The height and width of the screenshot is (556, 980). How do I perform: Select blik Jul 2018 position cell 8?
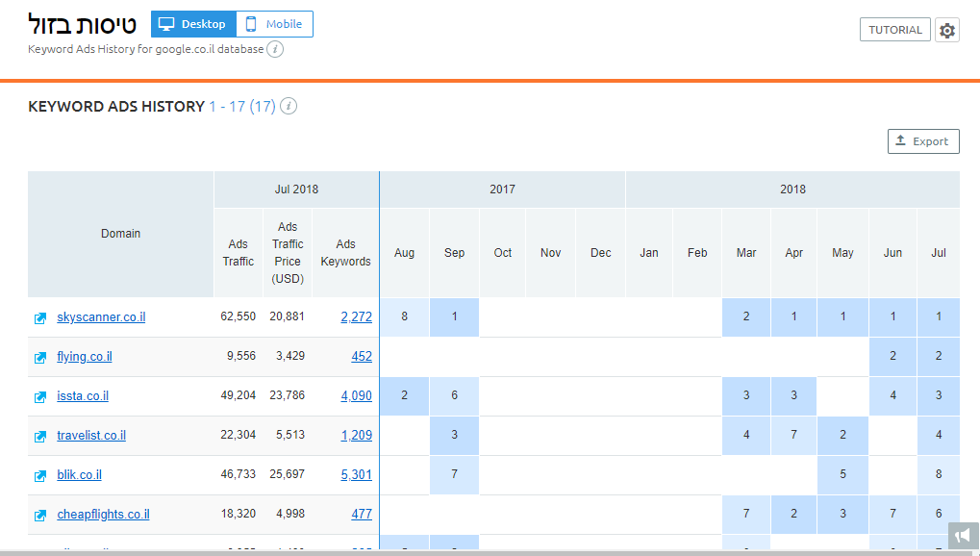[x=939, y=474]
